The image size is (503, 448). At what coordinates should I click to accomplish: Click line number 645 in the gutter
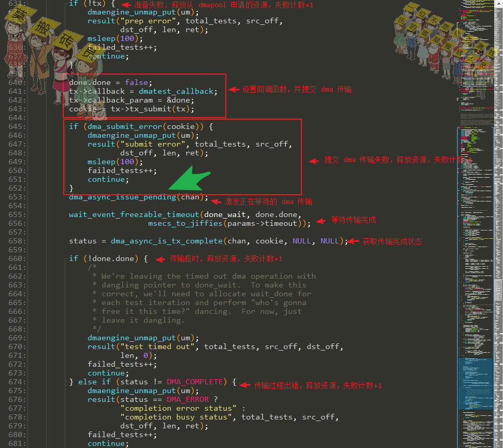[x=17, y=127]
